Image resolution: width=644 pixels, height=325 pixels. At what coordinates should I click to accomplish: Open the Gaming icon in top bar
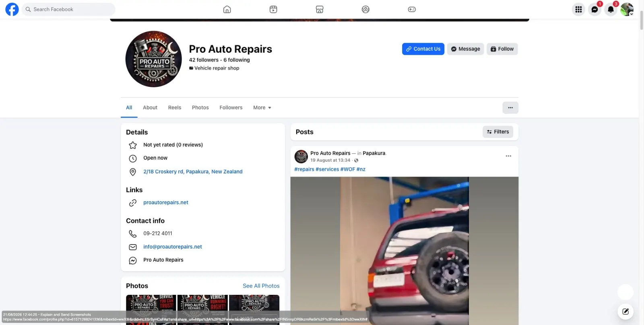pos(412,9)
